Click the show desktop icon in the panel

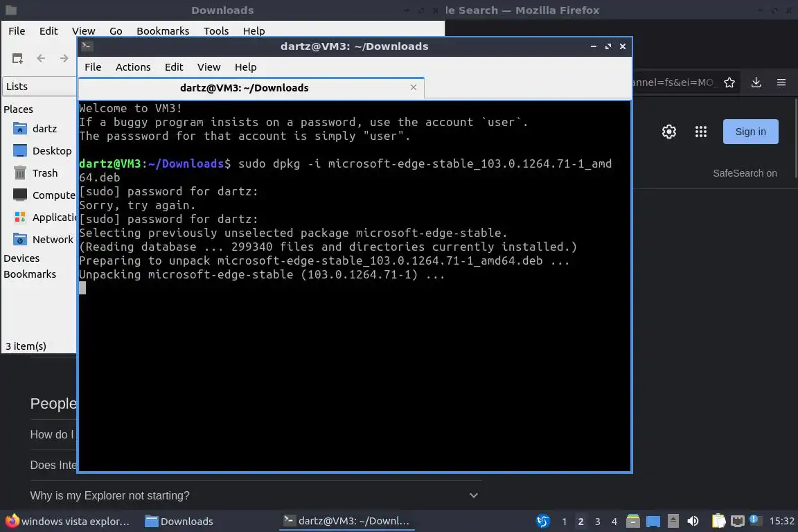click(x=653, y=522)
